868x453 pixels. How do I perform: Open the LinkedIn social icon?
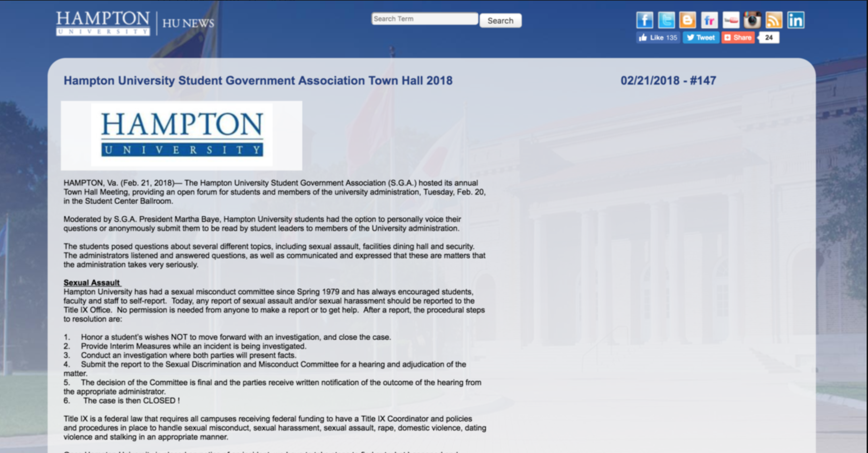point(795,20)
